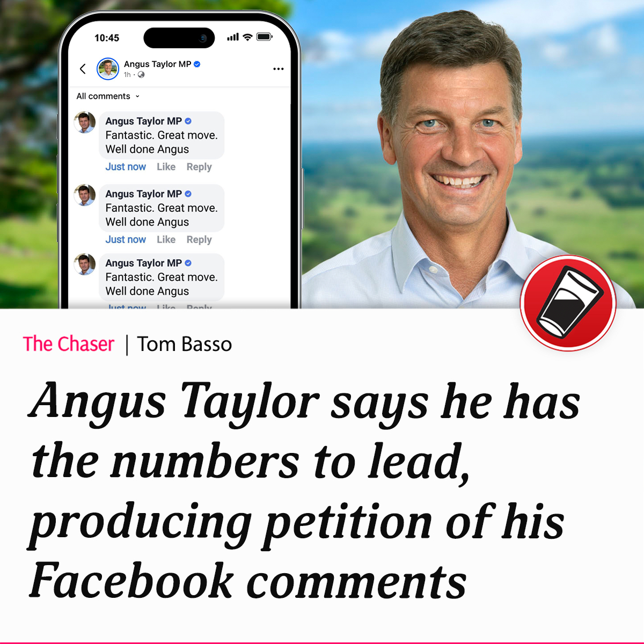Expand the All comments dropdown
Image resolution: width=644 pixels, height=644 pixels.
108,96
